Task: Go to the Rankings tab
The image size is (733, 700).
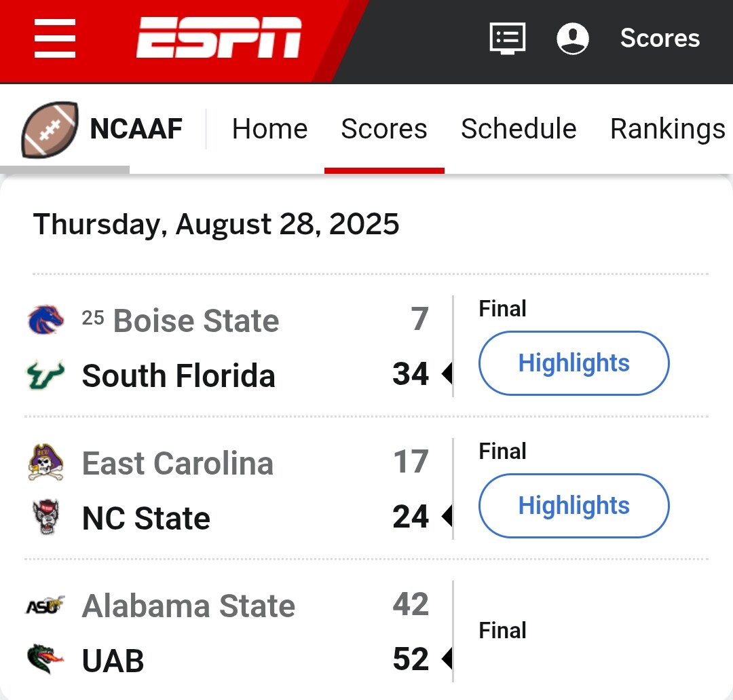Action: 668,129
